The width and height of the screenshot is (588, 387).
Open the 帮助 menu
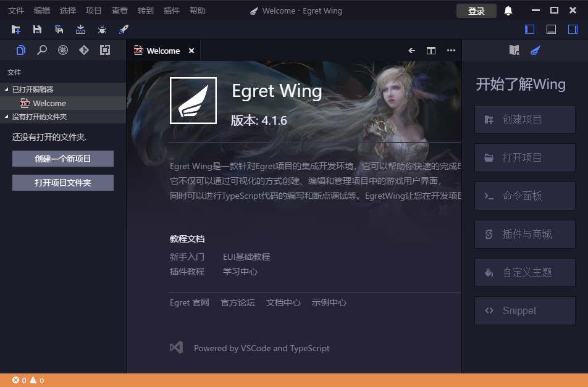[x=197, y=10]
